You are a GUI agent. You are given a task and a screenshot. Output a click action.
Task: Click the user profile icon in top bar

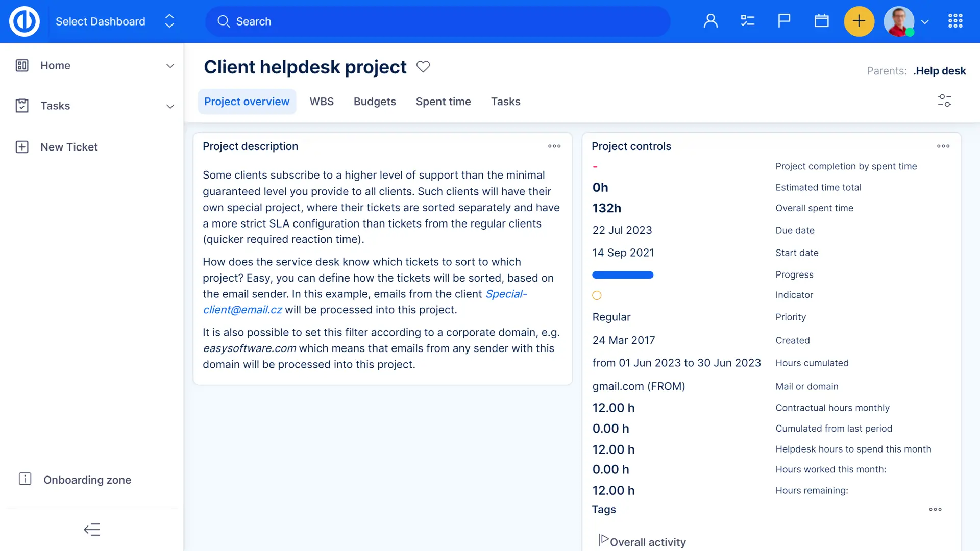pyautogui.click(x=710, y=21)
